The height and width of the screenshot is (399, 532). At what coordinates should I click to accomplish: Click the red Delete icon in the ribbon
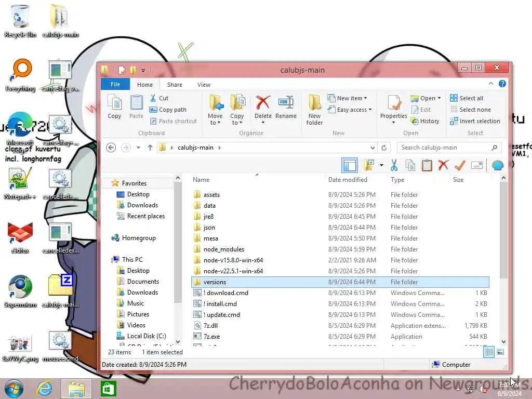pos(263,102)
